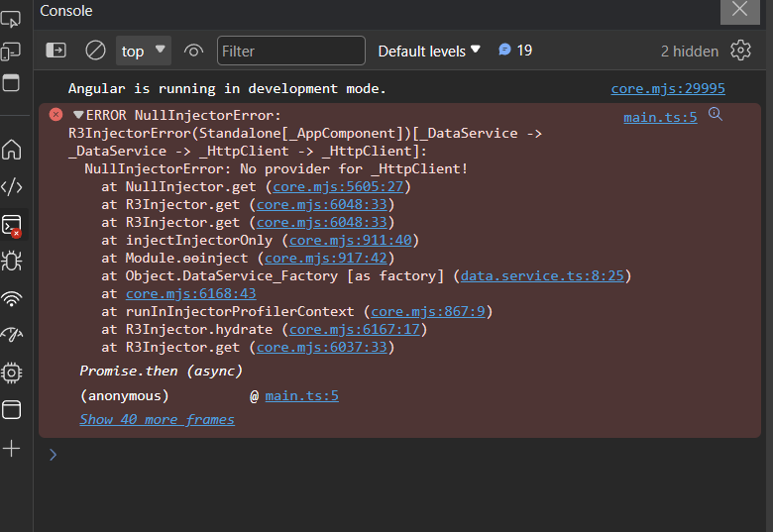Clear the console

[95, 51]
